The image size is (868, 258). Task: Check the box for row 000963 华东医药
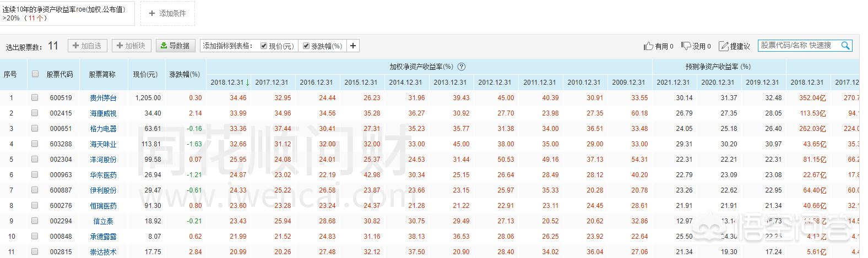pyautogui.click(x=35, y=174)
